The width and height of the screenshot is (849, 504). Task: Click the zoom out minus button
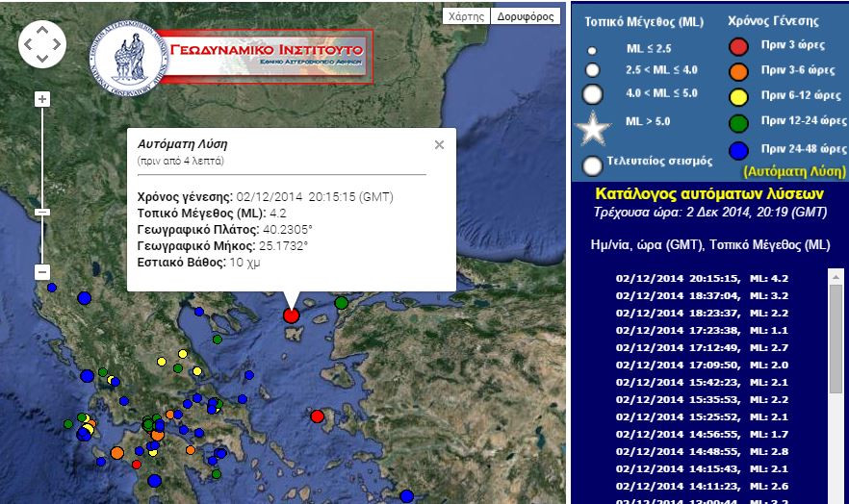tap(41, 272)
